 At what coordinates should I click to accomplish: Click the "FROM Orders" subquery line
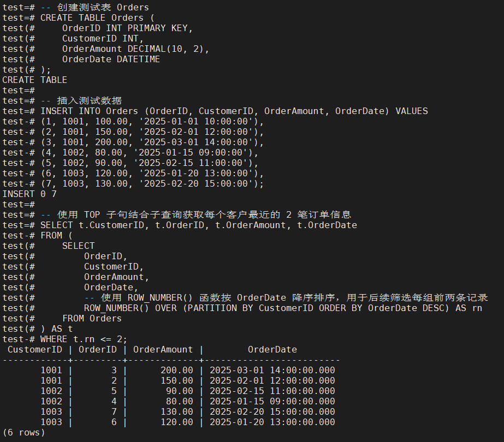(x=92, y=318)
